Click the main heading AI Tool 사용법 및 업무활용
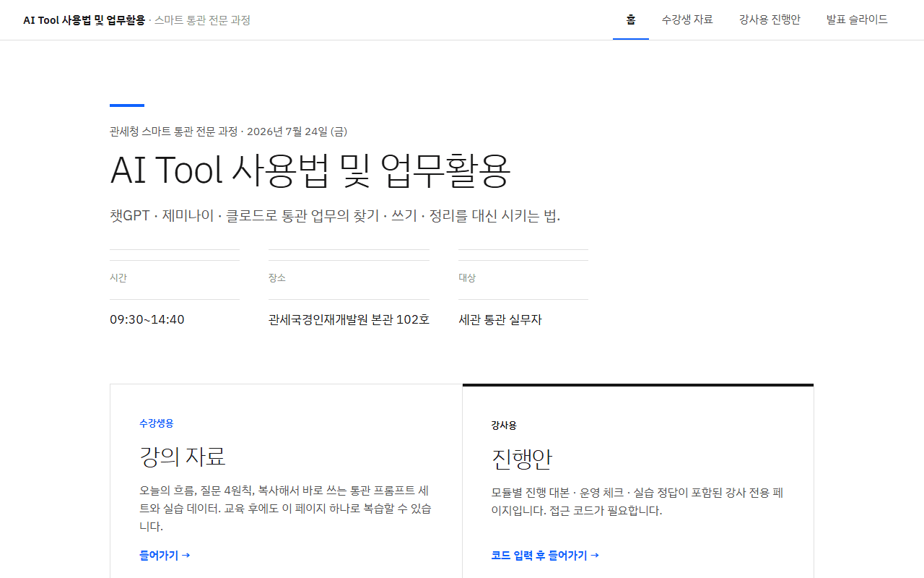 tap(310, 171)
